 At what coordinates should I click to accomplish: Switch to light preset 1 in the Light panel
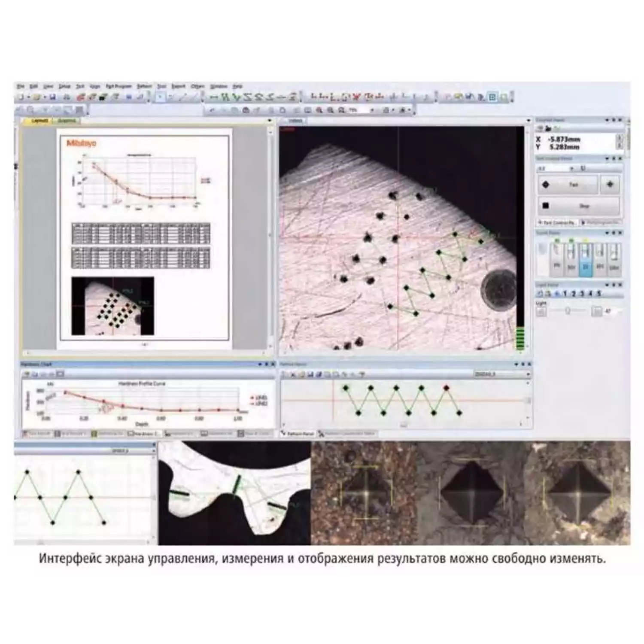coord(565,294)
